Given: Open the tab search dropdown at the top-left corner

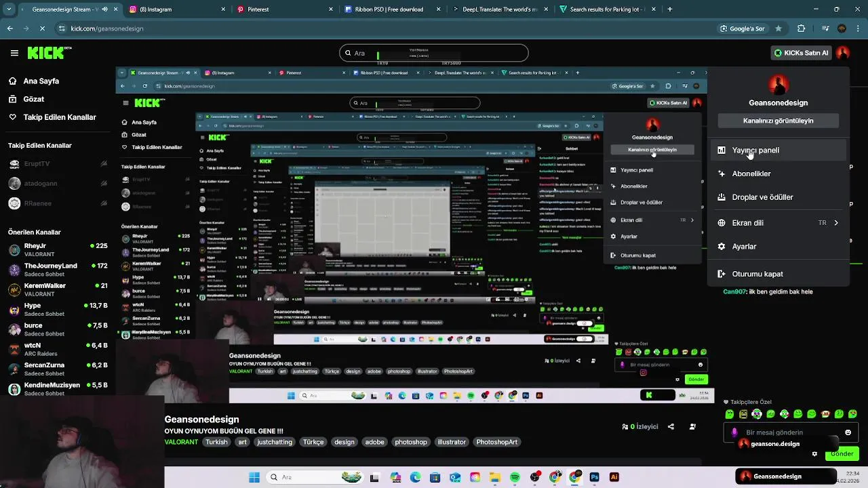Looking at the screenshot, I should point(7,9).
